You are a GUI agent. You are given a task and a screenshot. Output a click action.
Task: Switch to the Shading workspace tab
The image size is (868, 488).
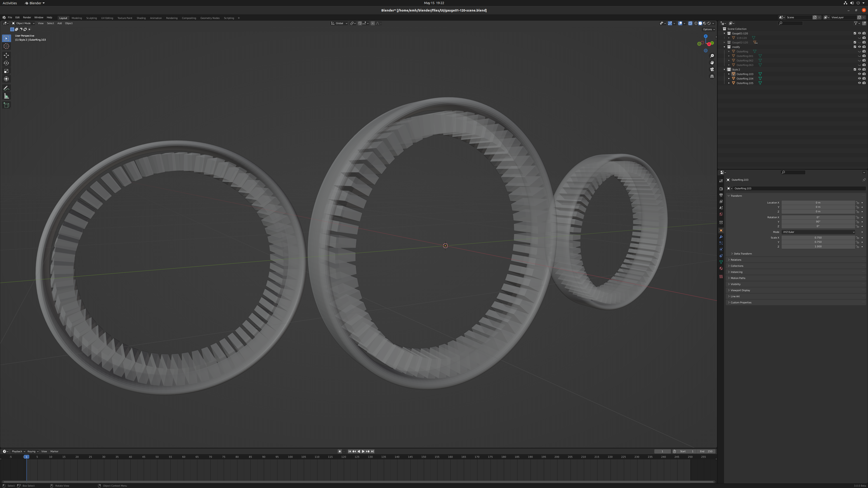141,18
